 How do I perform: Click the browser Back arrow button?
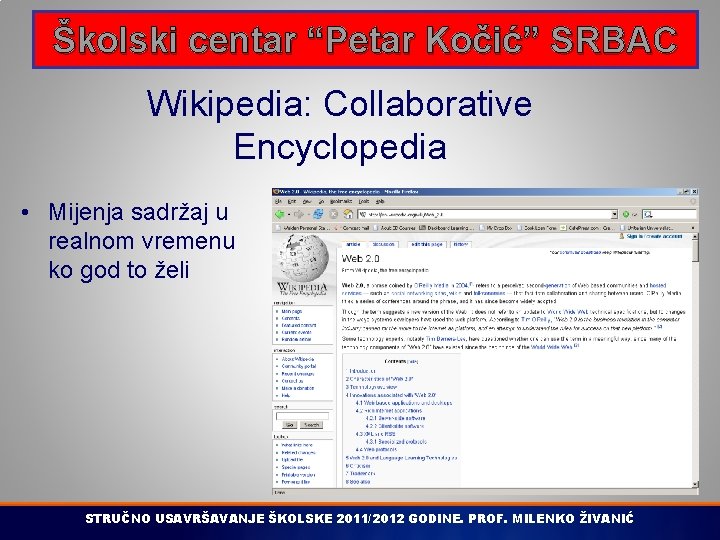(279, 214)
